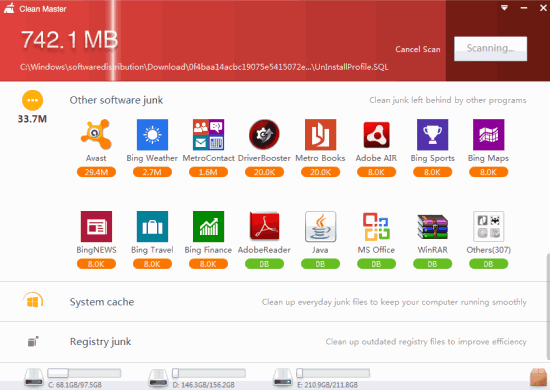Click the vertical scrollbar on the right
The width and height of the screenshot is (550, 390).
[x=548, y=307]
